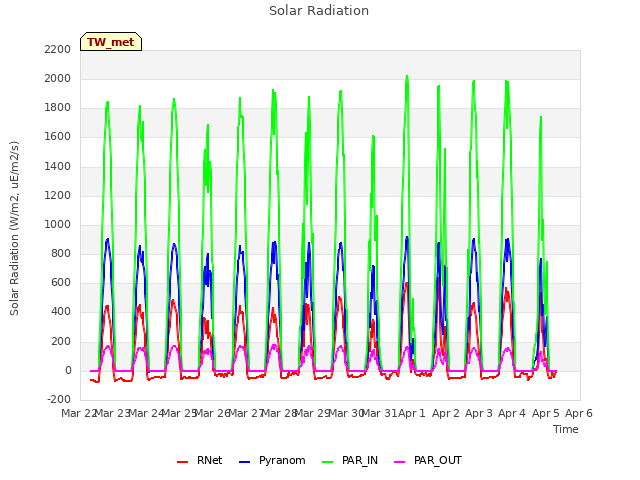The width and height of the screenshot is (640, 480).
Task: Click the 2000 y-axis tick label
Action: (58, 78)
